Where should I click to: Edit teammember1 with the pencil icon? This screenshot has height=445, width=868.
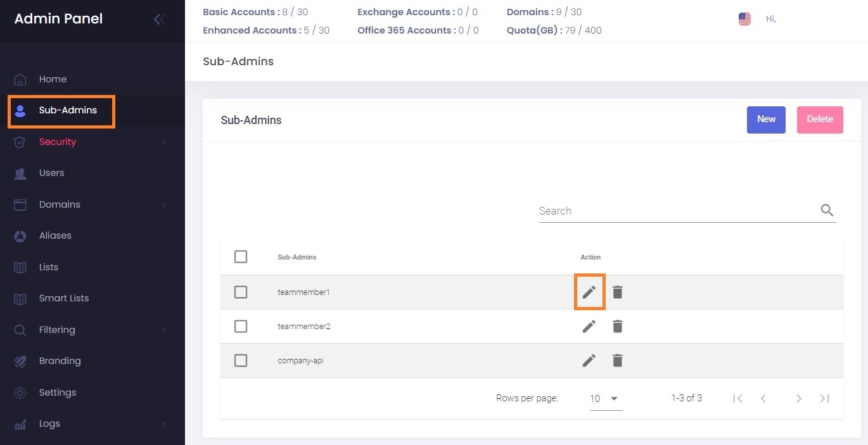(x=589, y=292)
